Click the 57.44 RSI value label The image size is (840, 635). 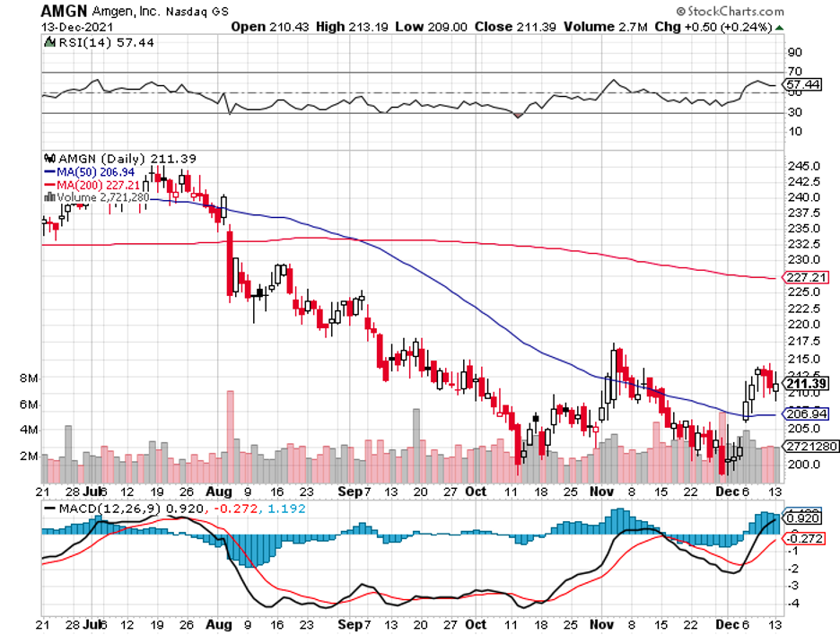pos(801,84)
